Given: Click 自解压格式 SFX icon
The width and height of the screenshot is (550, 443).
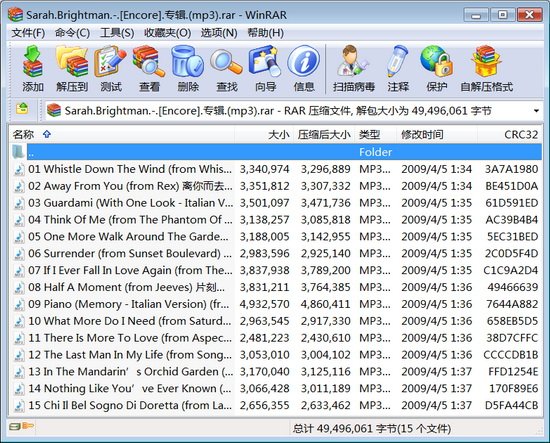Looking at the screenshot, I should [486, 69].
